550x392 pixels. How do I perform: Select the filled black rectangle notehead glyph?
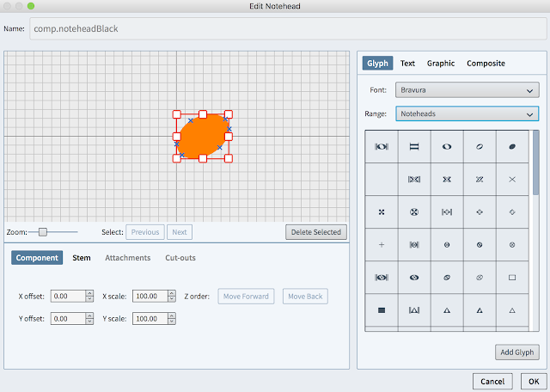pos(381,310)
